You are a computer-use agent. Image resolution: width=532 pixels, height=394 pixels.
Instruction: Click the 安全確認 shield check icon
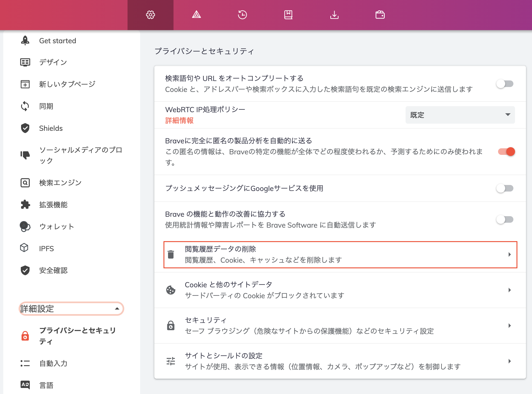[x=25, y=270]
